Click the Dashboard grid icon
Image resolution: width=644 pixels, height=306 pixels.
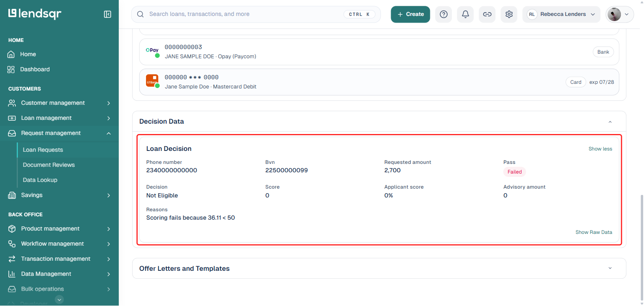pyautogui.click(x=11, y=69)
